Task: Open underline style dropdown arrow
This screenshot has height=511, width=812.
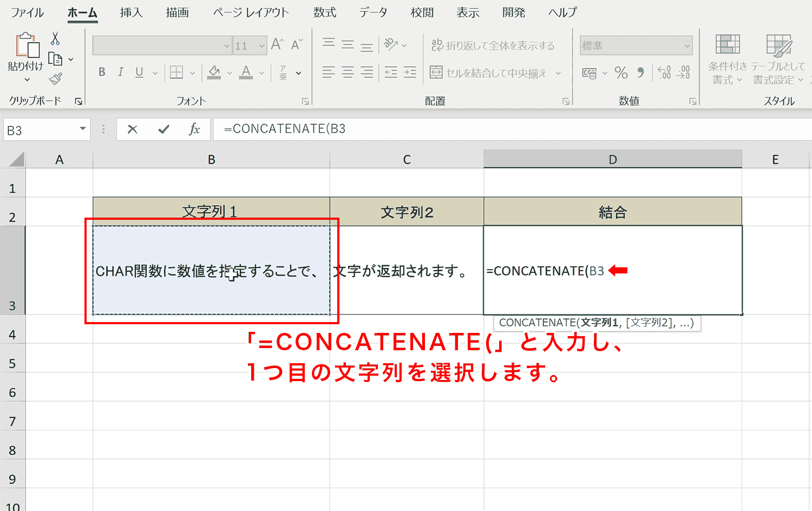Action: [155, 73]
